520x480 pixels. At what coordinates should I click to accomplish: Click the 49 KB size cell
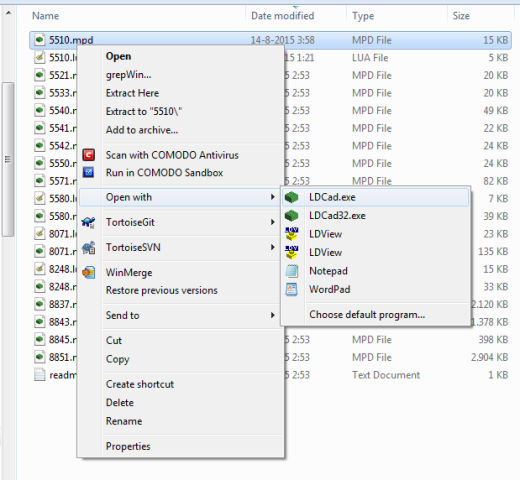tap(496, 110)
